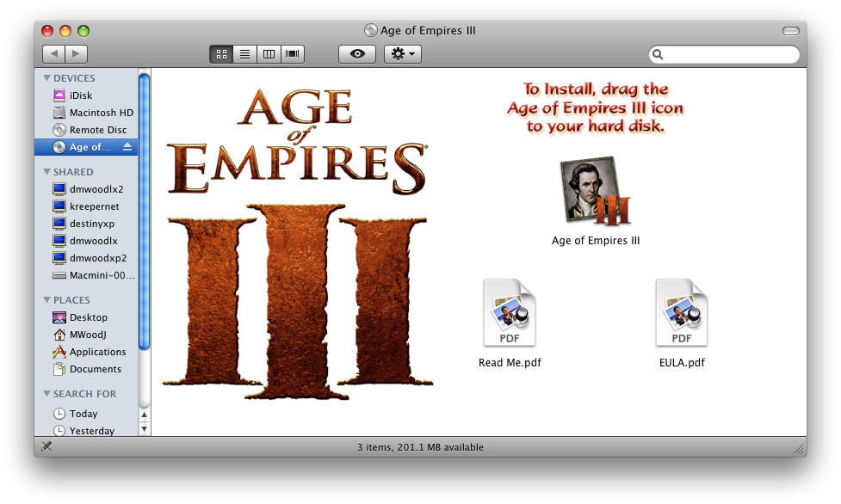Open the Read Me.pdf file icon
The width and height of the screenshot is (841, 504).
coord(510,311)
